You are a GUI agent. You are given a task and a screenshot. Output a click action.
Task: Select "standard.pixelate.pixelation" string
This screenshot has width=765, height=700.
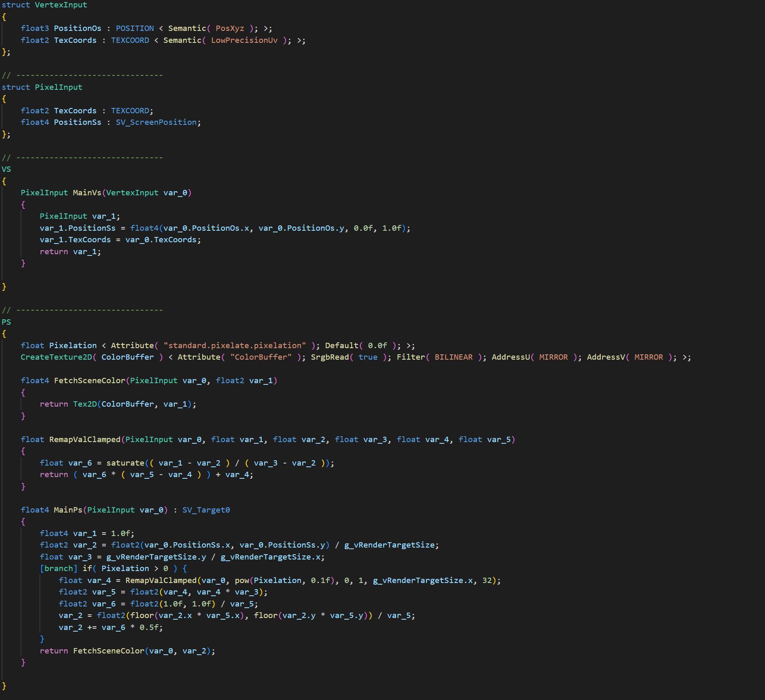235,346
